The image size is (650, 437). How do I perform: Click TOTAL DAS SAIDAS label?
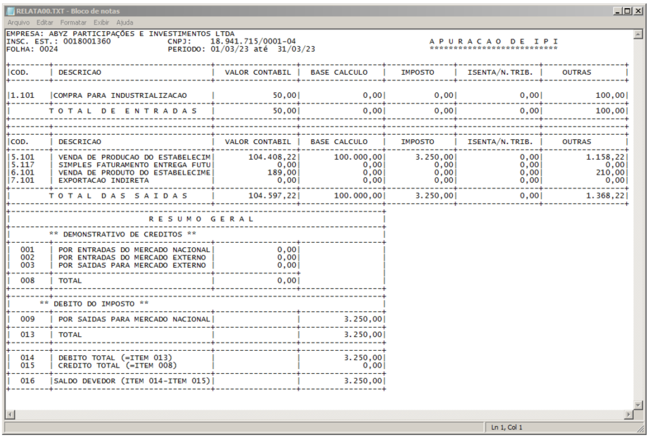click(118, 196)
